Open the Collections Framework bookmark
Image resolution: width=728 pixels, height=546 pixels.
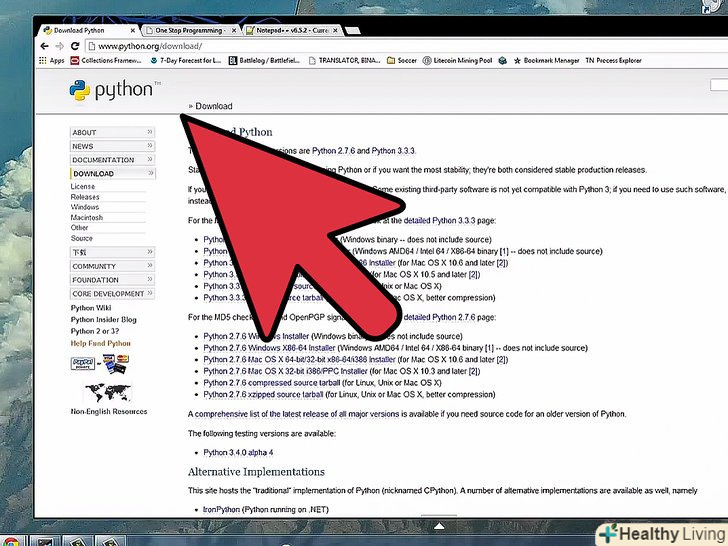(x=106, y=60)
